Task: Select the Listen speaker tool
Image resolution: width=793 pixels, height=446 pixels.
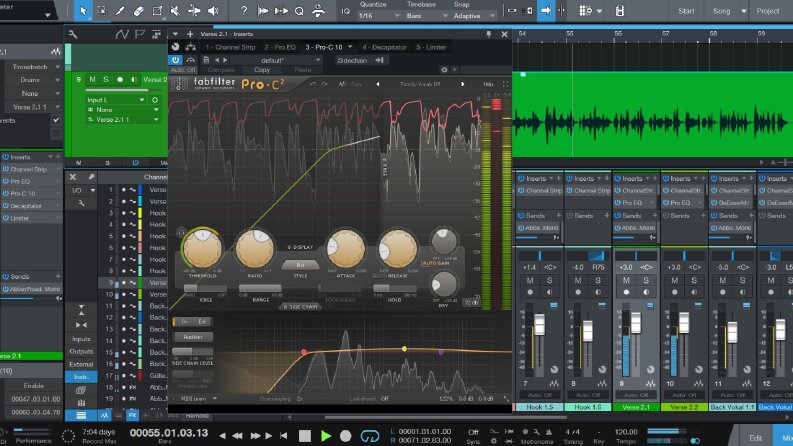Action: pyautogui.click(x=213, y=11)
